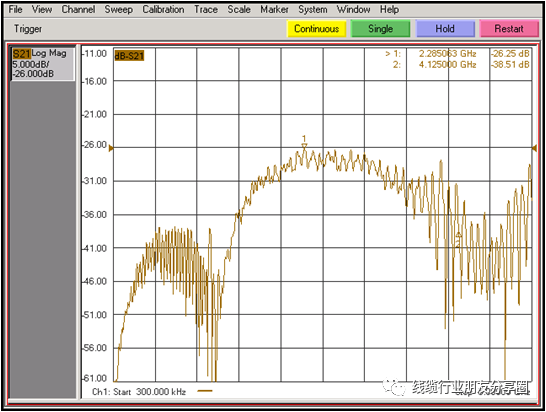The width and height of the screenshot is (546, 412).
Task: Open the Help menu
Action: tap(389, 9)
